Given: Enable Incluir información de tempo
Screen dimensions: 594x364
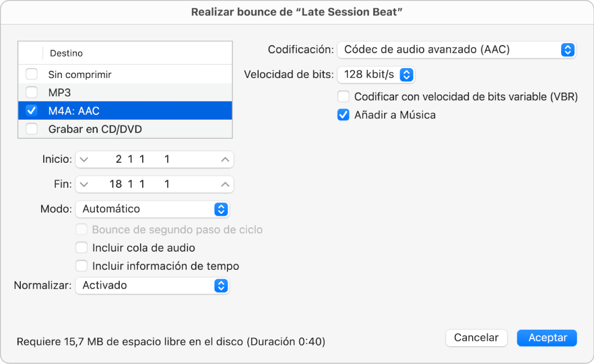Looking at the screenshot, I should [82, 266].
